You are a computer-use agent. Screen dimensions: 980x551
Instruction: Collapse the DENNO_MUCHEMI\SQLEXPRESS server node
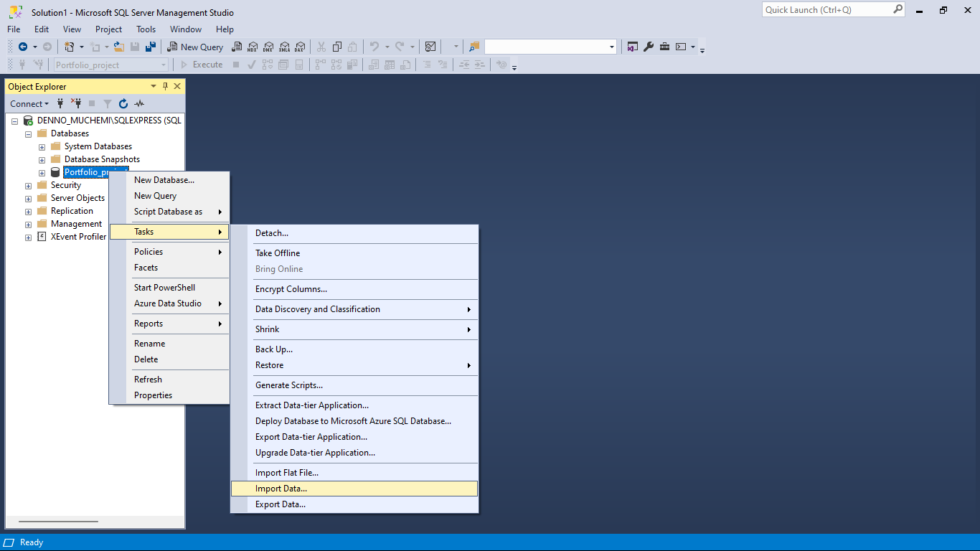(14, 121)
